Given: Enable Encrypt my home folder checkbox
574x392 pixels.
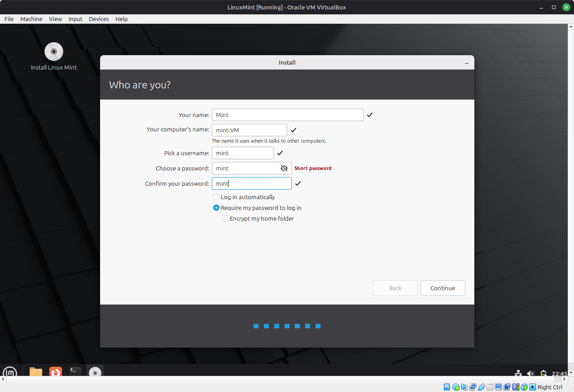Looking at the screenshot, I should [258, 218].
